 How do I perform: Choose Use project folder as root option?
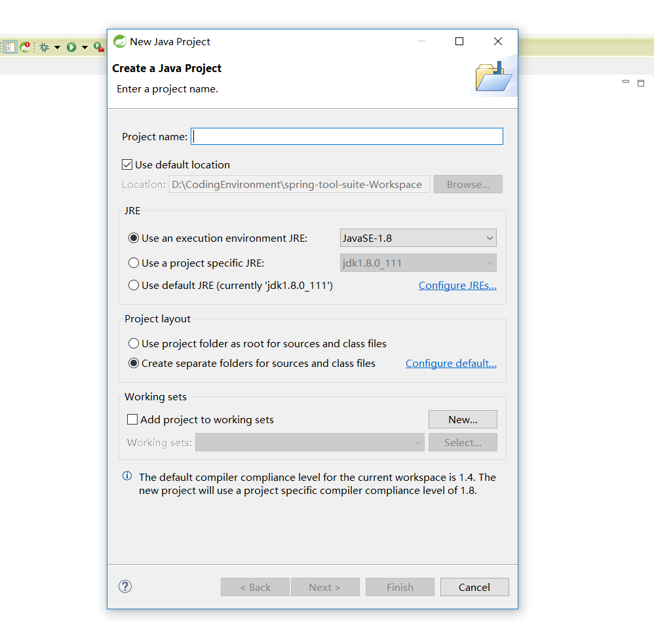(134, 343)
